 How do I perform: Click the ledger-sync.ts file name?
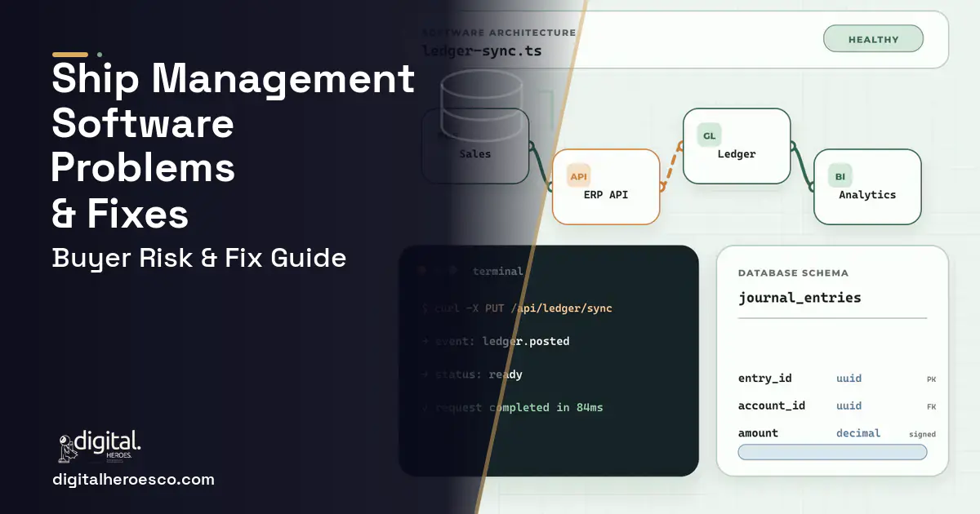[x=482, y=51]
